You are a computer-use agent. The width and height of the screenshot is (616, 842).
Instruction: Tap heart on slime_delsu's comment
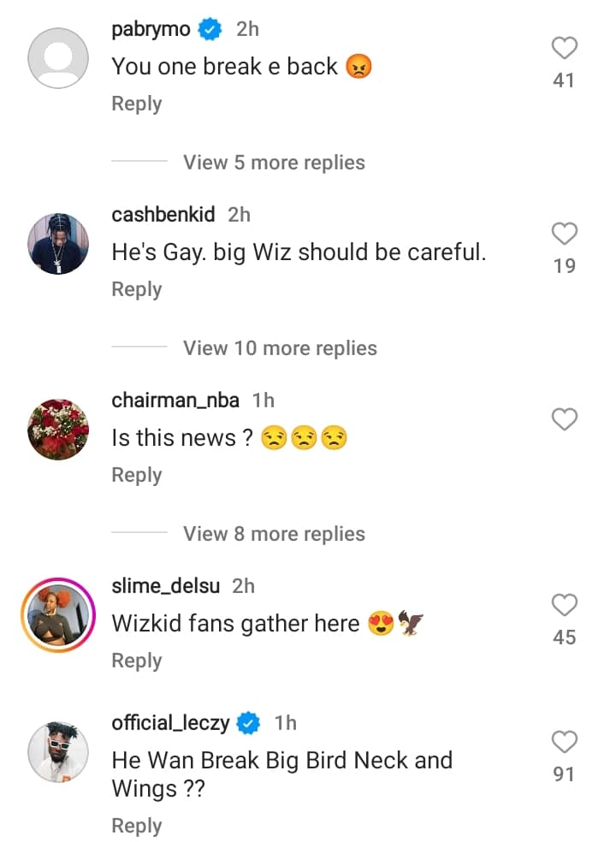[x=564, y=605]
